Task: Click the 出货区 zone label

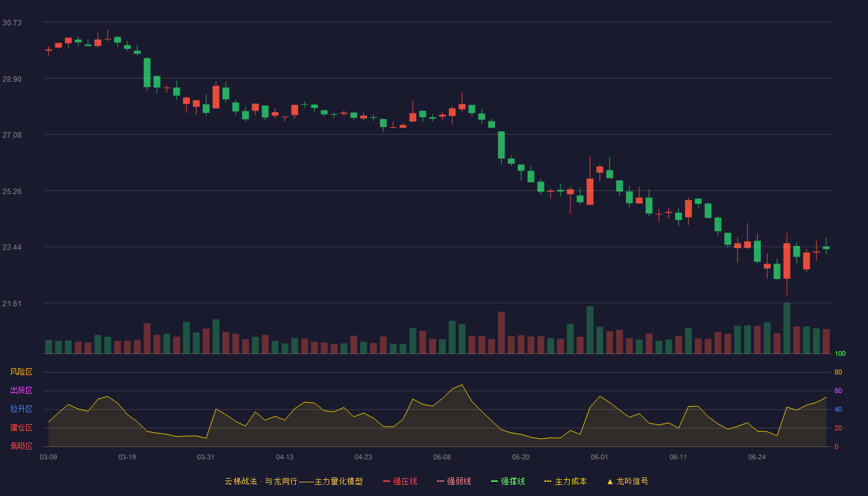Action: 21,391
